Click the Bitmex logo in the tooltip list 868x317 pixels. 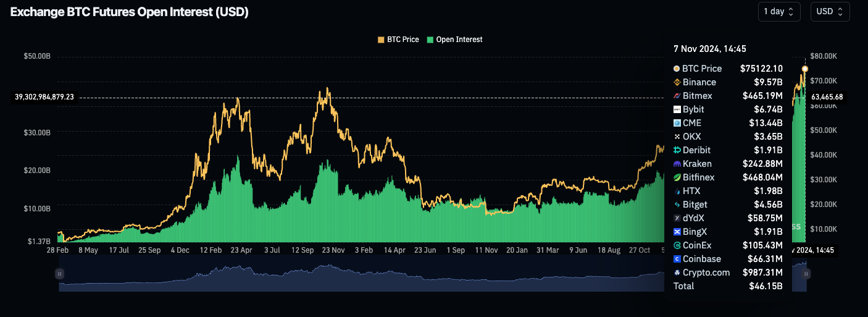pyautogui.click(x=677, y=96)
